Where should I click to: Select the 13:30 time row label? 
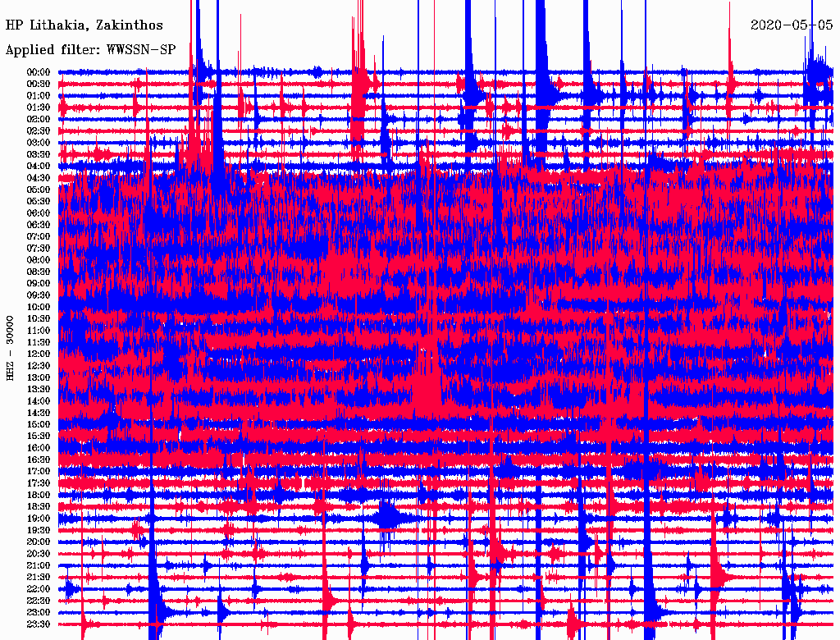(x=39, y=390)
